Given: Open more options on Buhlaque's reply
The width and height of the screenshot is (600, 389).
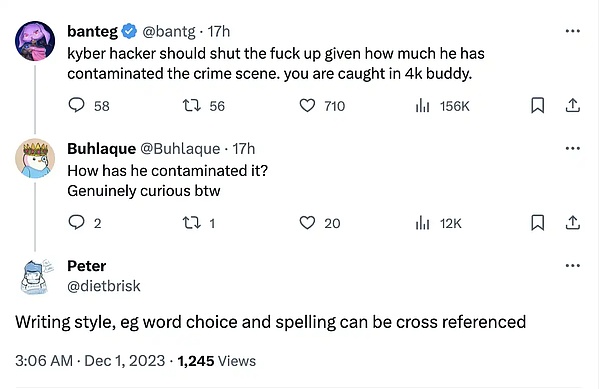Looking at the screenshot, I should 573,148.
